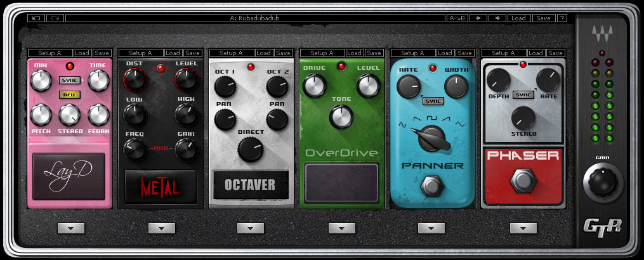Bypass OverDrive pedal via its footswitch pad

tap(341, 183)
